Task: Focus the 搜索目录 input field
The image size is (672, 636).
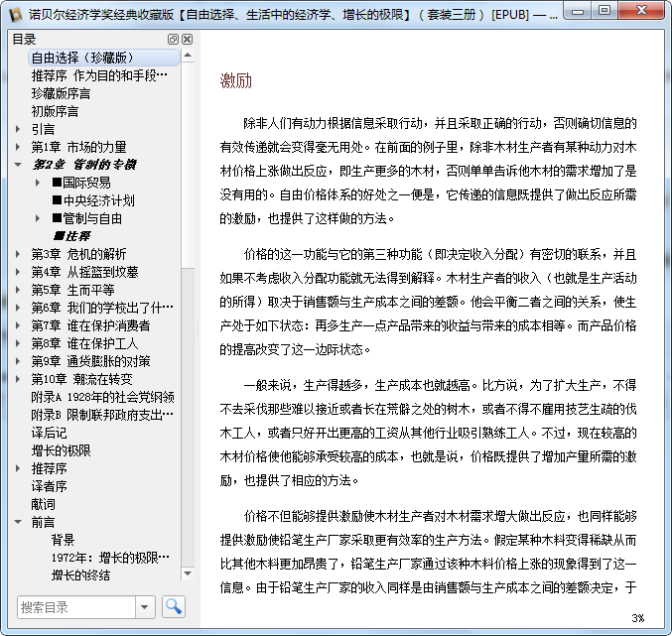Action: pyautogui.click(x=76, y=607)
